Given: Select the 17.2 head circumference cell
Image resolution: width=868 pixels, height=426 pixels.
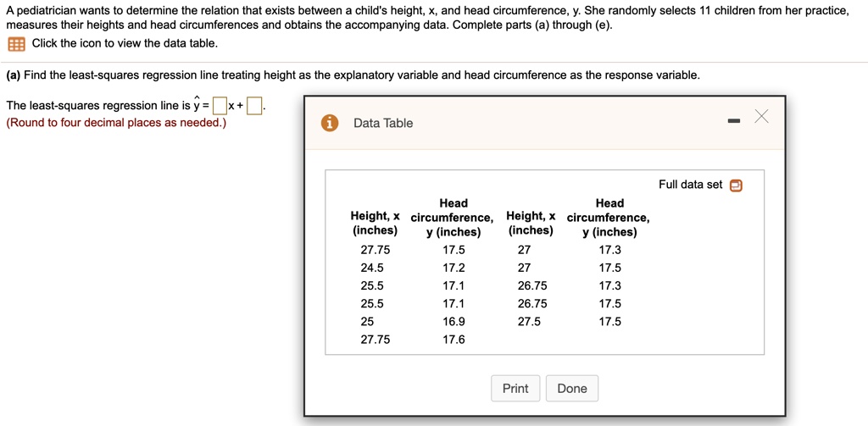Looking at the screenshot, I should [453, 268].
